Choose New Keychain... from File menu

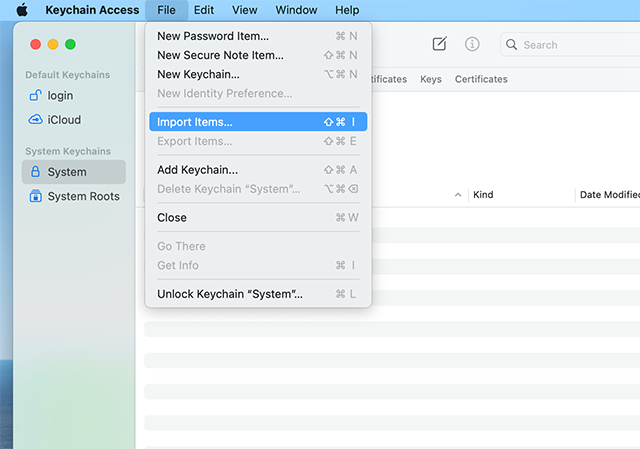[258, 74]
